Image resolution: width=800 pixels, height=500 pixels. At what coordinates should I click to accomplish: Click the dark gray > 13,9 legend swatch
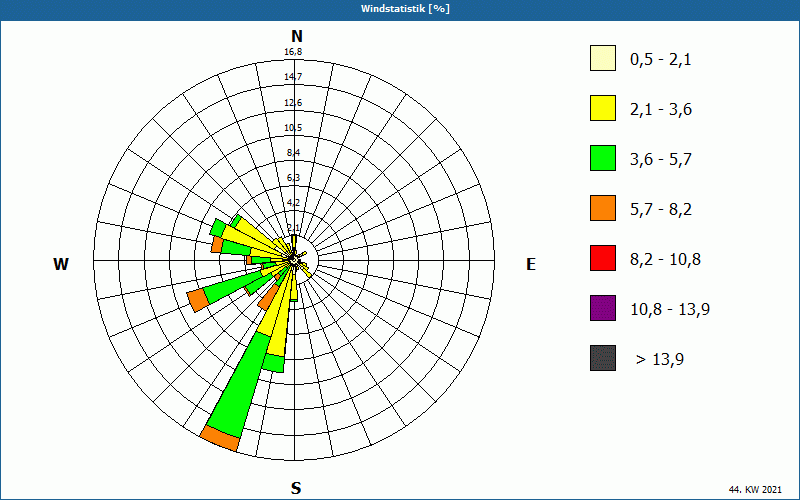603,358
